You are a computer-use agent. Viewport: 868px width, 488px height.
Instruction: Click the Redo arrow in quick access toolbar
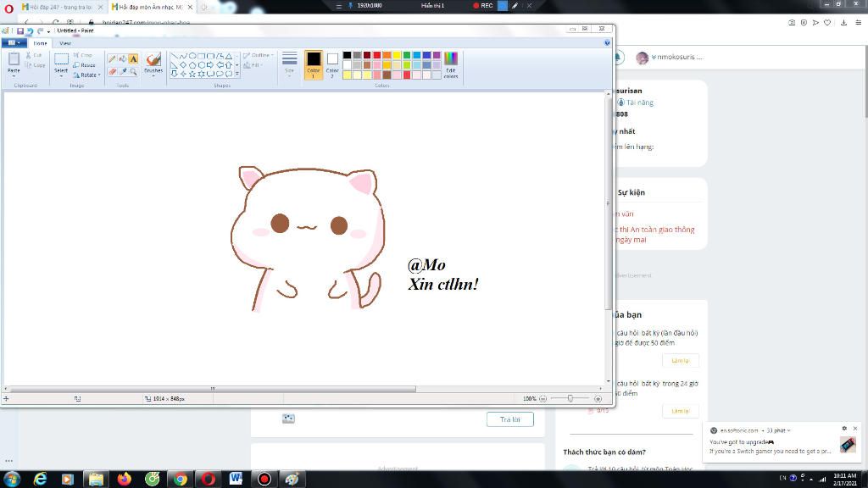click(40, 31)
